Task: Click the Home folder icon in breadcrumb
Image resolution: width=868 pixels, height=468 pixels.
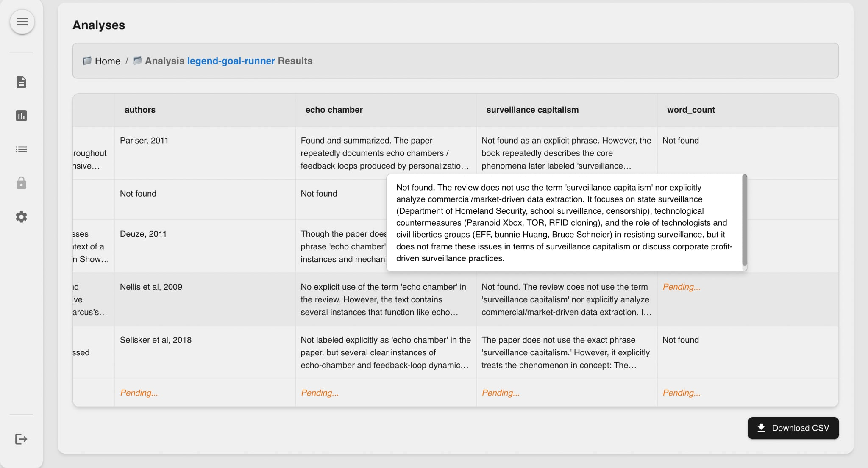Action: (87, 61)
